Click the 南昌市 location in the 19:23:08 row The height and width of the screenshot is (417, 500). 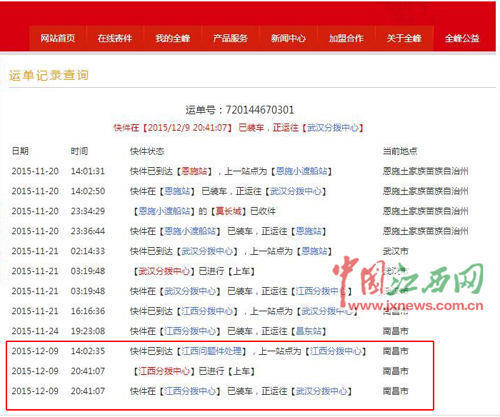395,331
